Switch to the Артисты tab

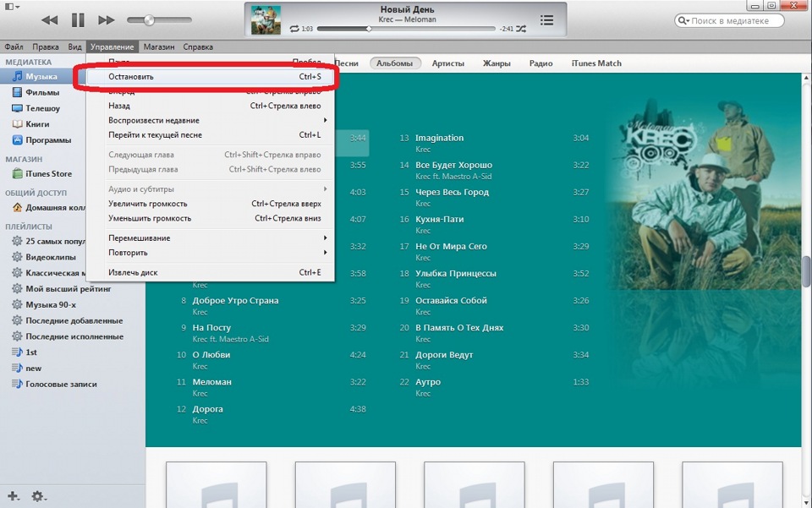click(x=447, y=63)
